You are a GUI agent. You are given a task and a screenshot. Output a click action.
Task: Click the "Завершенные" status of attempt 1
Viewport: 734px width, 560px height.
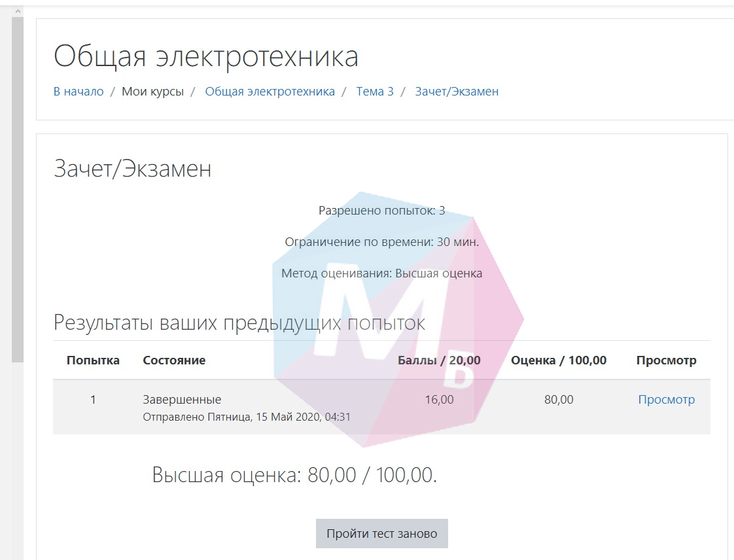point(182,400)
